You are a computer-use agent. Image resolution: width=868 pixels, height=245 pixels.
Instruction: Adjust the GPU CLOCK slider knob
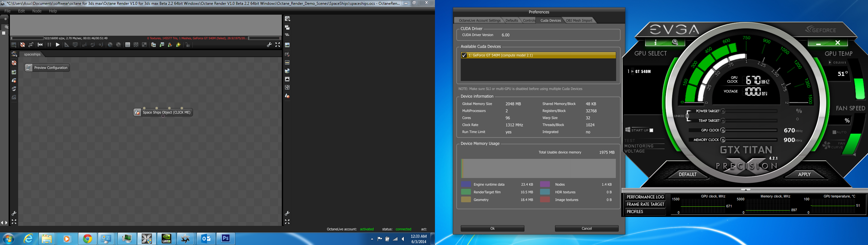723,130
